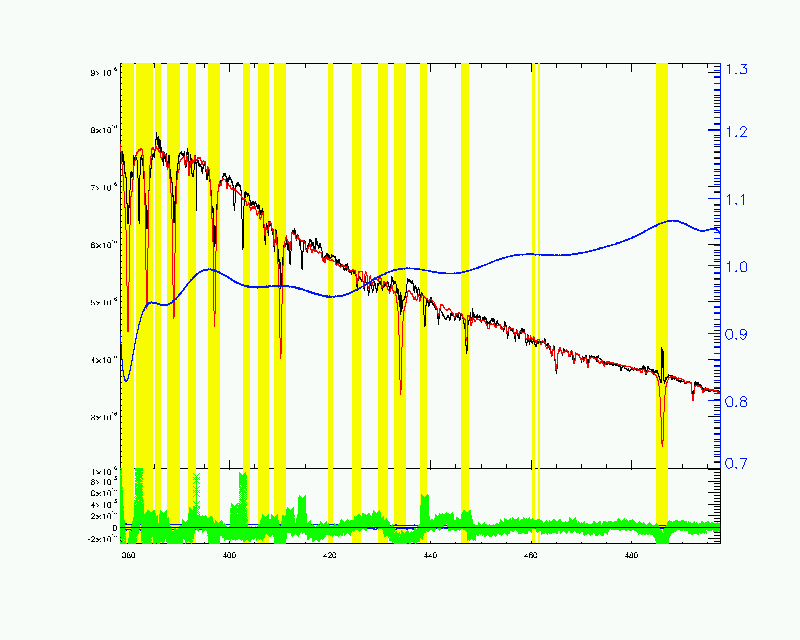Click the 420 tick label on the bottom axis
The height and width of the screenshot is (640, 800).
pyautogui.click(x=330, y=555)
